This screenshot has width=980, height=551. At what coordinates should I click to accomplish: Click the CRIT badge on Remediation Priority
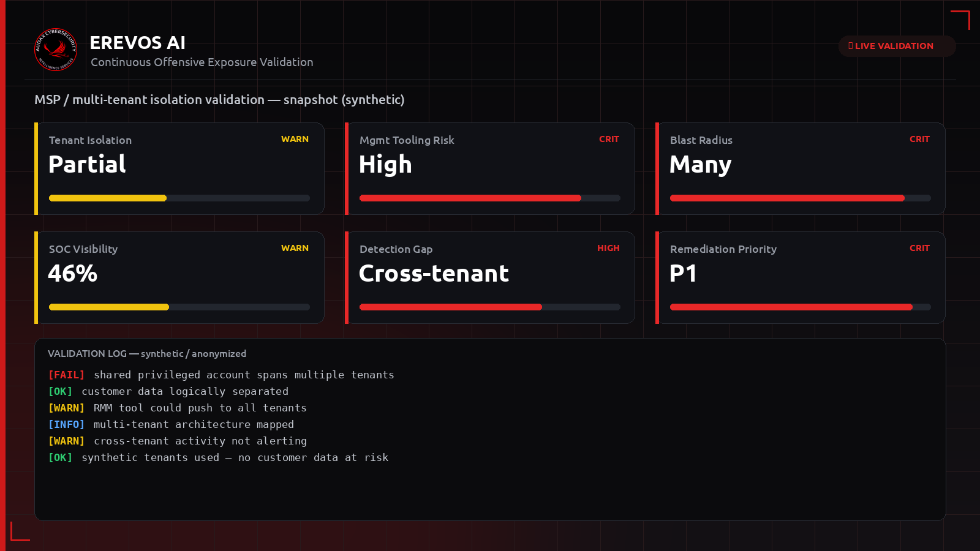(919, 249)
